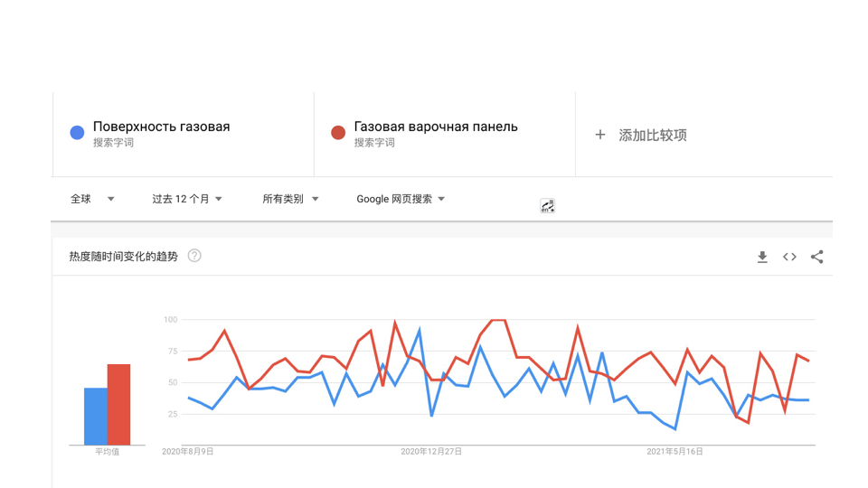Open the Google 网页搜索 search type dropdown
The image size is (868, 488).
click(x=401, y=199)
